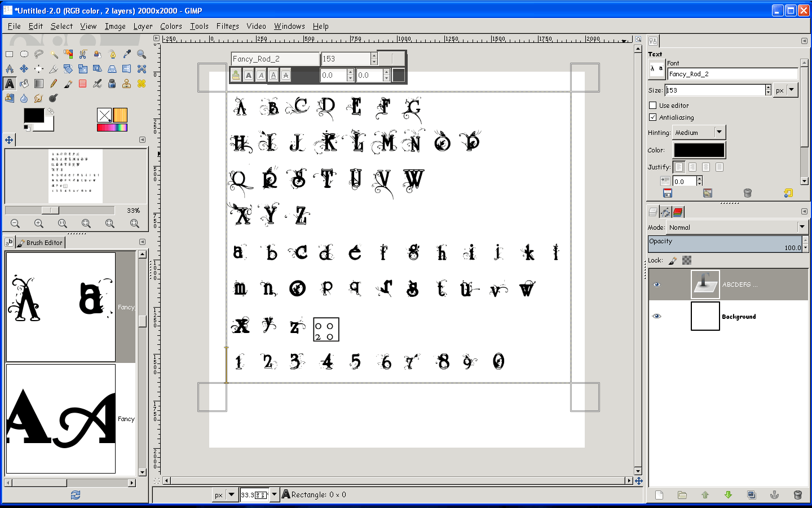
Task: Switch to the Brush Editor tab
Action: [40, 242]
